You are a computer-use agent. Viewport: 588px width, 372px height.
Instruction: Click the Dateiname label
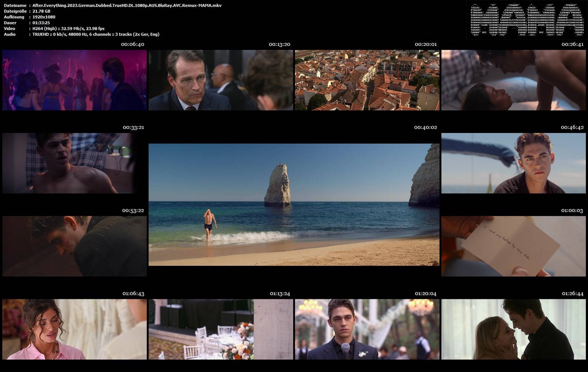coord(15,6)
